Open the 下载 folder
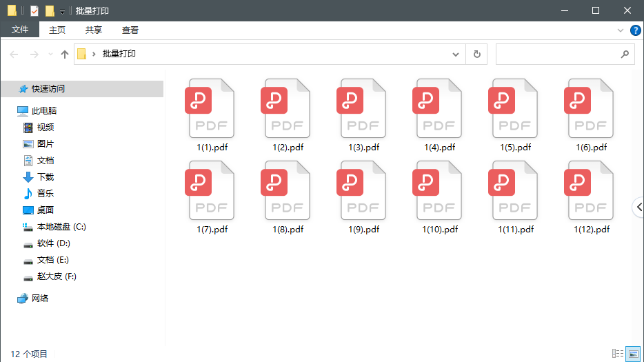This screenshot has height=362, width=644. [x=46, y=177]
